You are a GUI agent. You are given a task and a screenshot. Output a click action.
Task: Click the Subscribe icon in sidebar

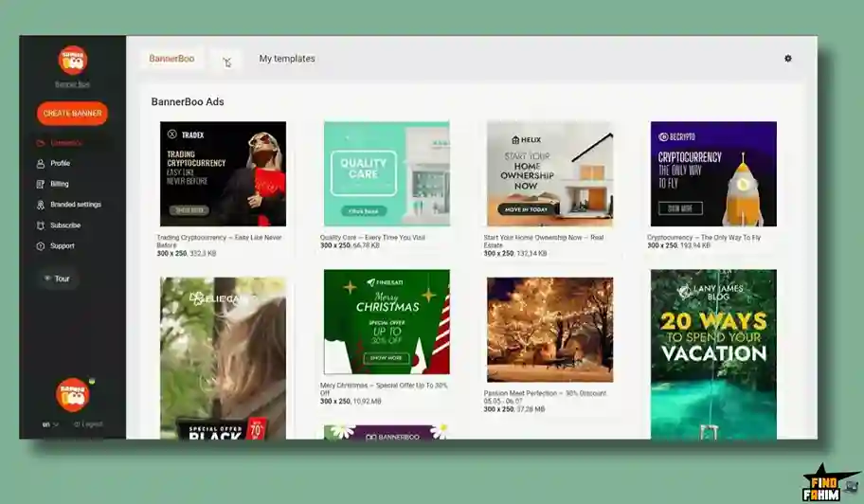40,225
